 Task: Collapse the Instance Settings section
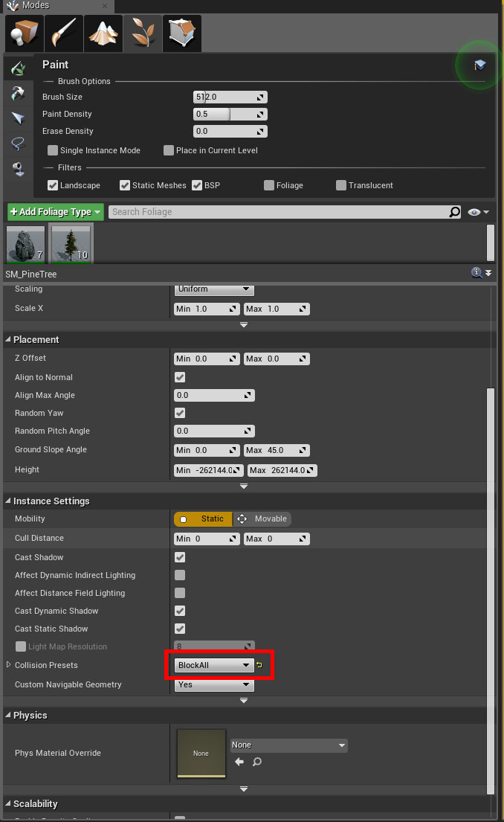(x=8, y=501)
